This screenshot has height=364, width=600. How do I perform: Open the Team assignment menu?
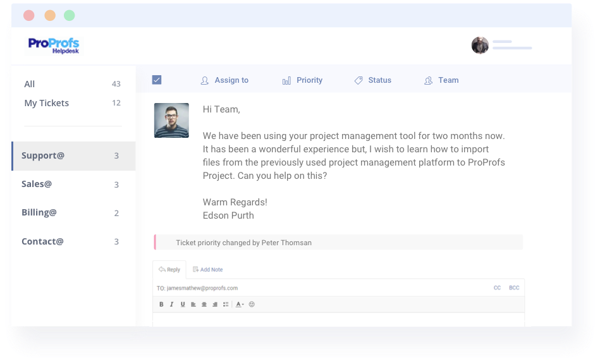(x=441, y=80)
